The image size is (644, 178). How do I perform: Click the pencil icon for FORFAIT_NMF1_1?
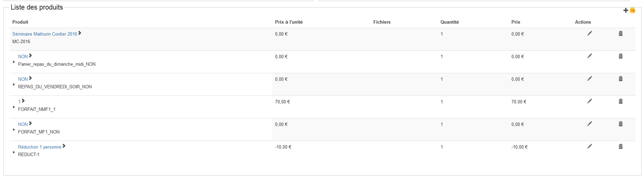click(590, 101)
